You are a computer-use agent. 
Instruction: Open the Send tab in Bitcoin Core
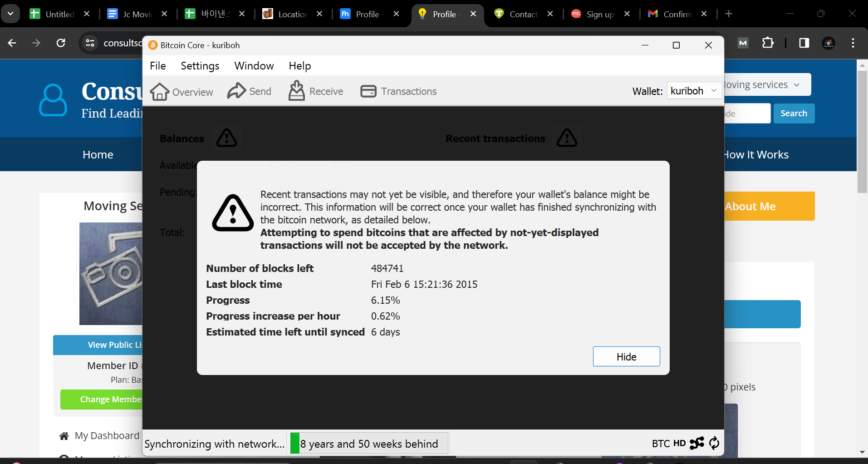(249, 91)
